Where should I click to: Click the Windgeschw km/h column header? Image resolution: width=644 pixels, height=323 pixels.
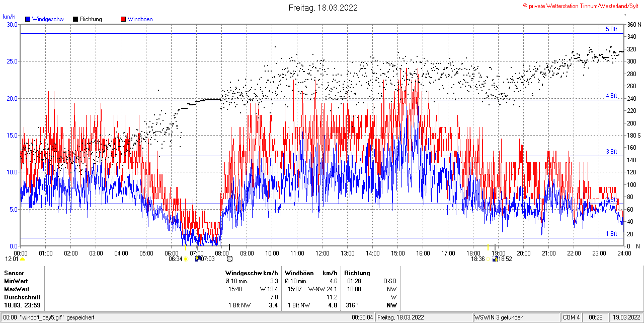[252, 273]
